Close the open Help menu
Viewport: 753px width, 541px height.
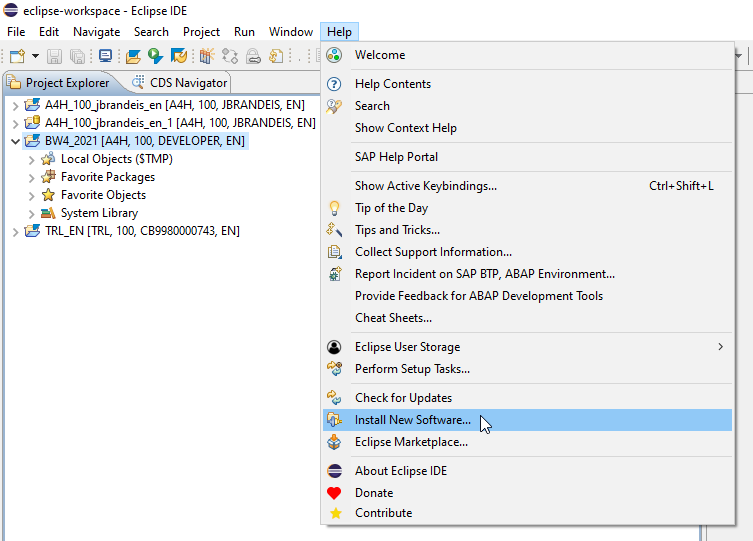click(340, 32)
